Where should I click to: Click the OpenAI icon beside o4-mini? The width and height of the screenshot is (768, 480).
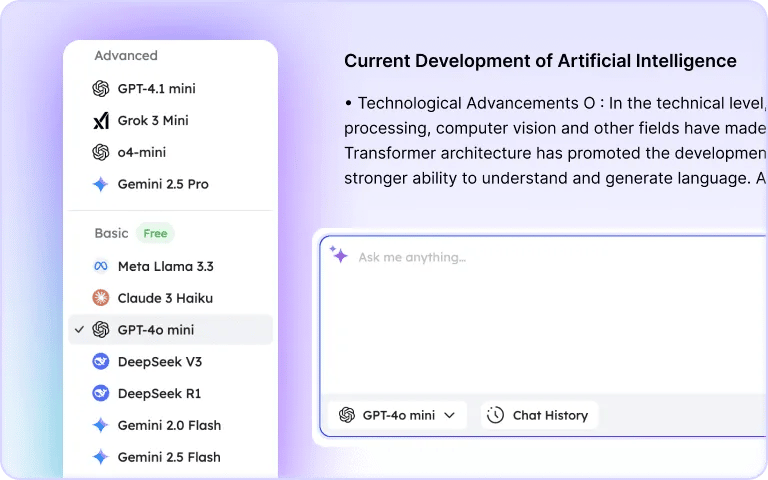[x=100, y=153]
